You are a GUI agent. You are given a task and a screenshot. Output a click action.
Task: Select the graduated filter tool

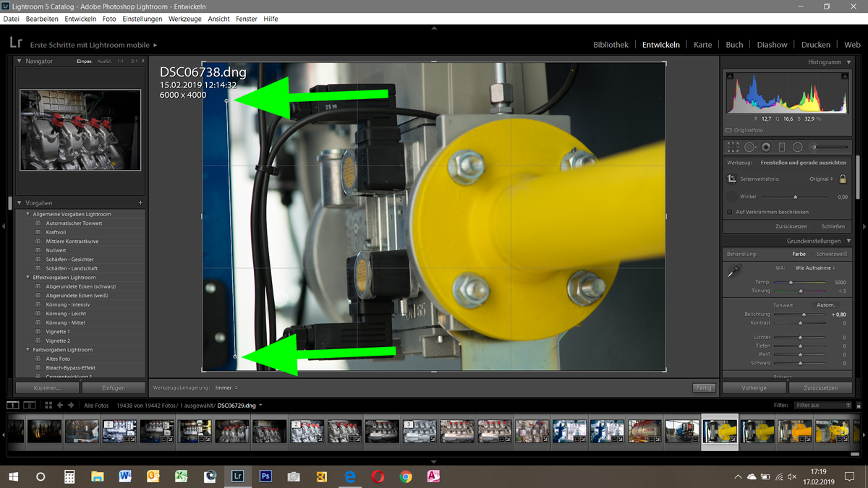(781, 146)
